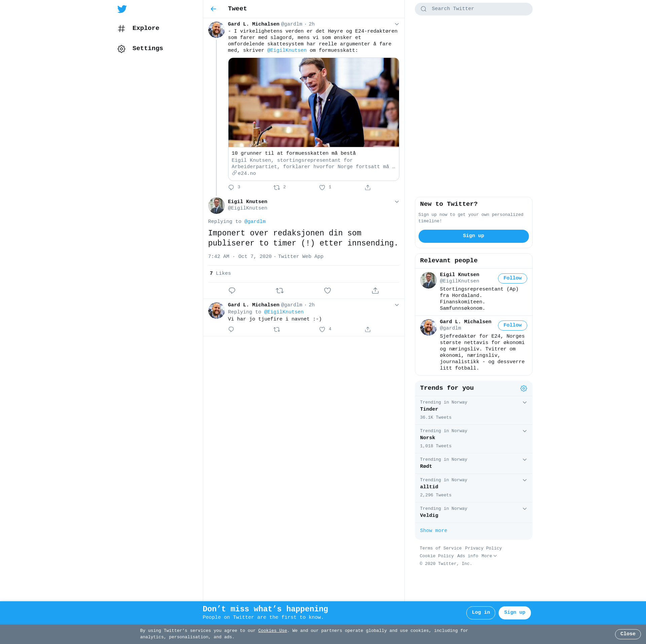
Task: Click Log in on bottom banner
Action: coord(480,613)
